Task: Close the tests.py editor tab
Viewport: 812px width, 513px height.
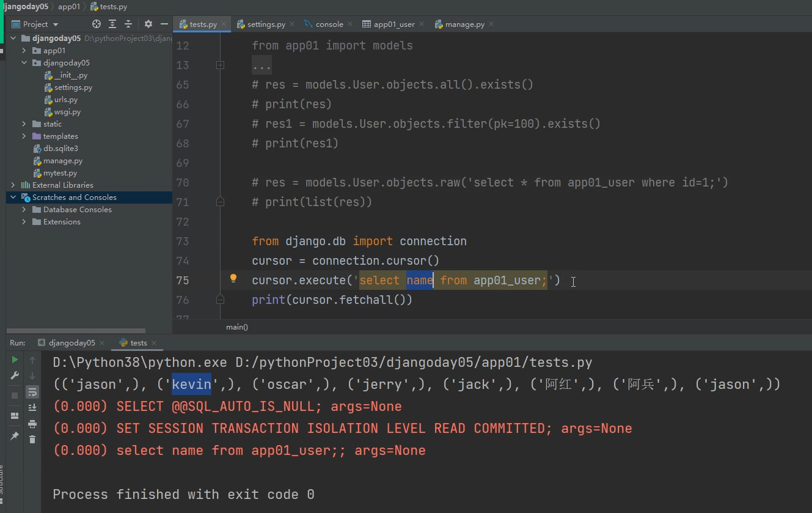Action: pos(224,24)
